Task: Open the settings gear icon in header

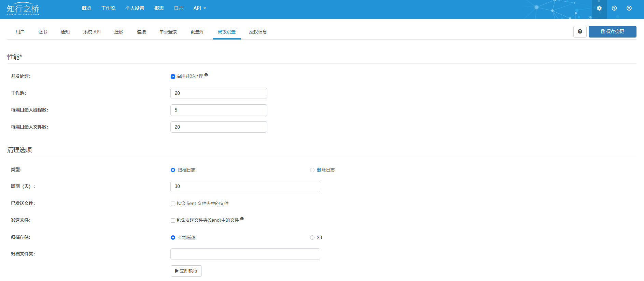Action: tap(599, 8)
